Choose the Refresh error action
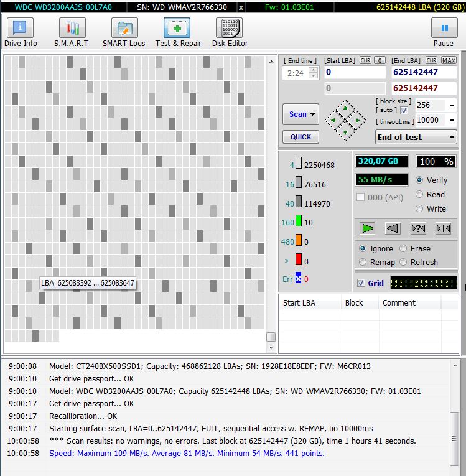Screen dimensions: 466x476 pos(403,262)
